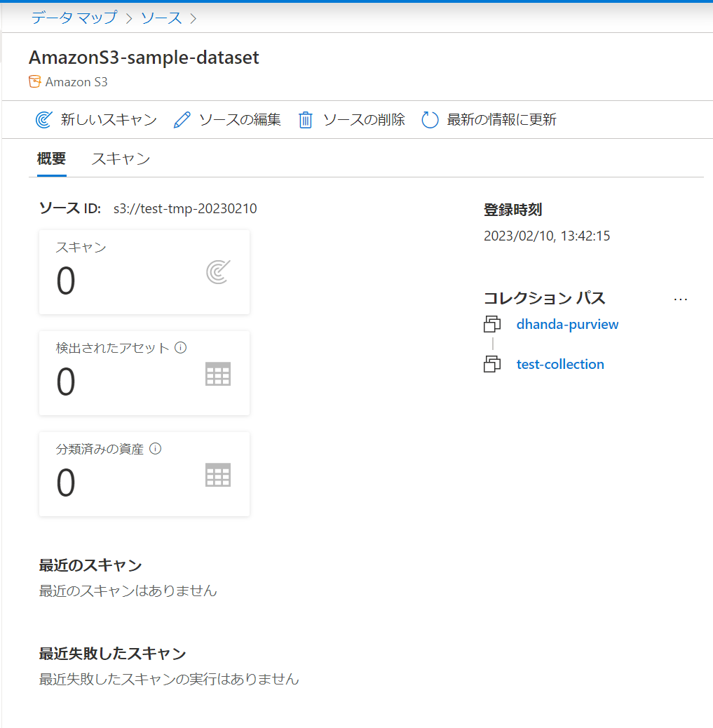Image resolution: width=713 pixels, height=728 pixels.
Task: Click 最近のスキャンはありません text
Action: [128, 591]
